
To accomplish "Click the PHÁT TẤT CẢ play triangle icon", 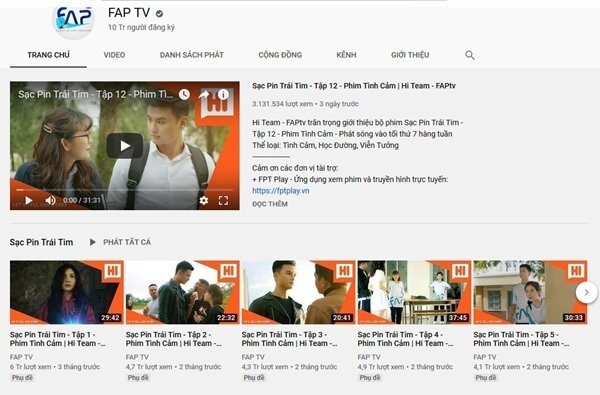I will pos(93,242).
